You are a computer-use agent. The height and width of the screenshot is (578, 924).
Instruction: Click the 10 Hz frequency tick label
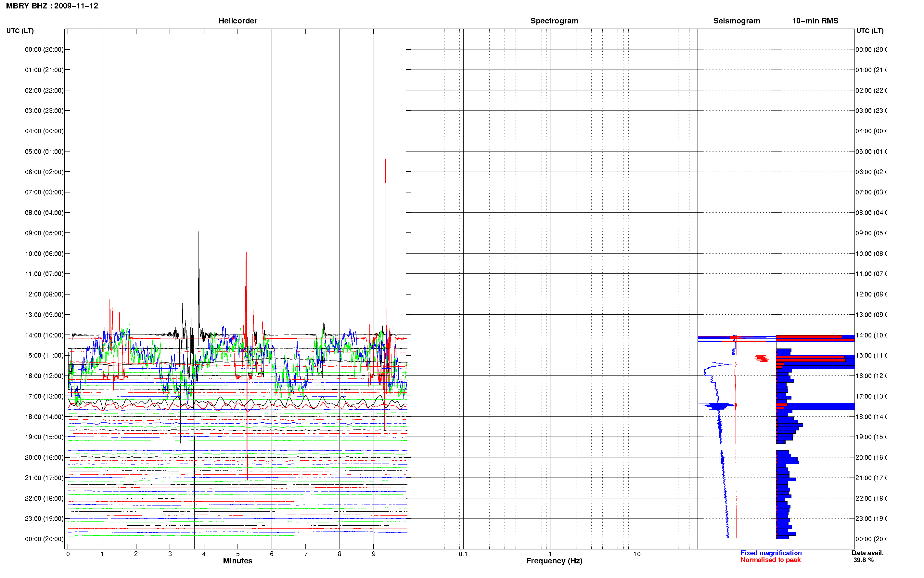tap(637, 554)
